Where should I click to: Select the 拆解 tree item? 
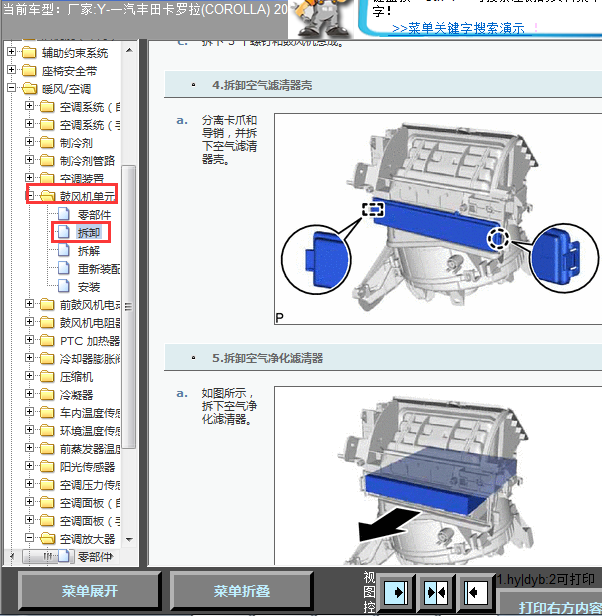[89, 251]
